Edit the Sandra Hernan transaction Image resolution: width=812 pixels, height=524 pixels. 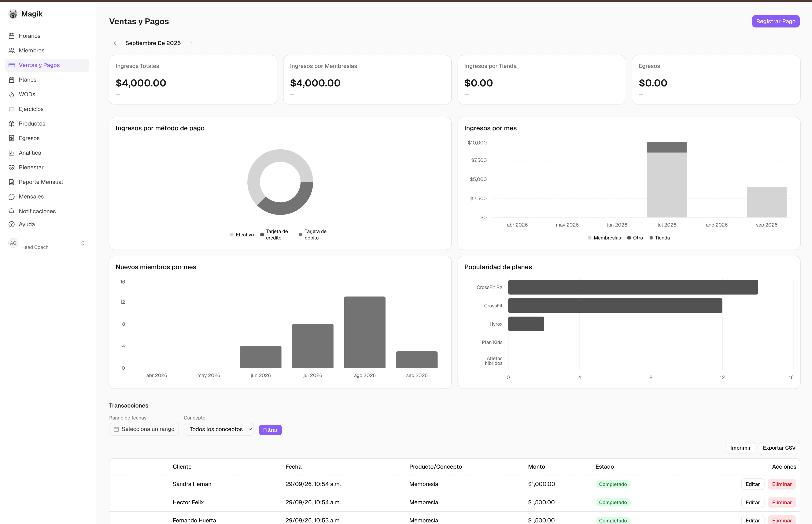(752, 484)
